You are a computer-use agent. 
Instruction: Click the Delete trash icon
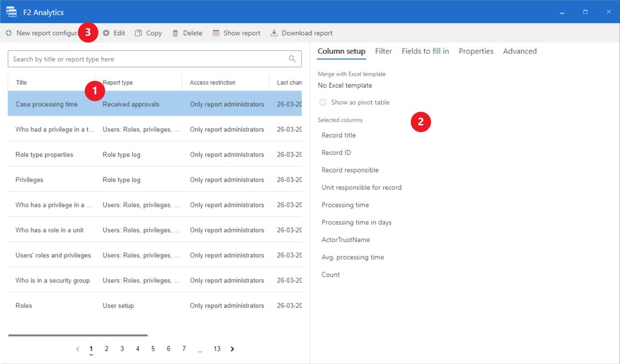pyautogui.click(x=175, y=33)
